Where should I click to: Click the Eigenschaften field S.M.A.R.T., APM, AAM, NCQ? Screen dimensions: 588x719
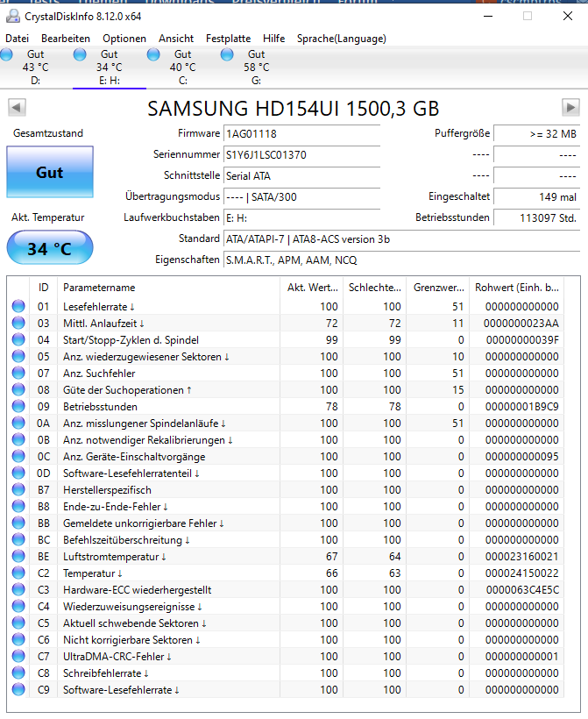402,260
